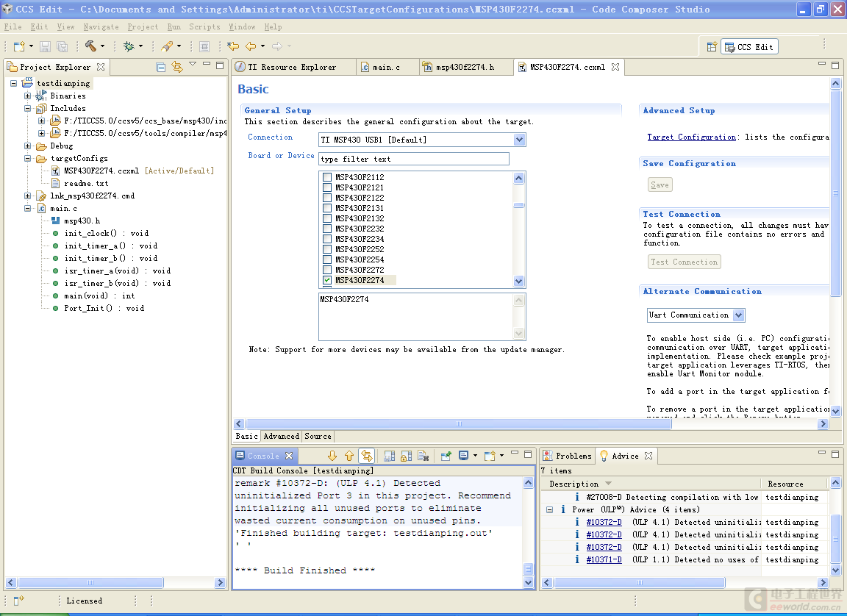
Task: Close the Console view tab
Action: coord(289,456)
